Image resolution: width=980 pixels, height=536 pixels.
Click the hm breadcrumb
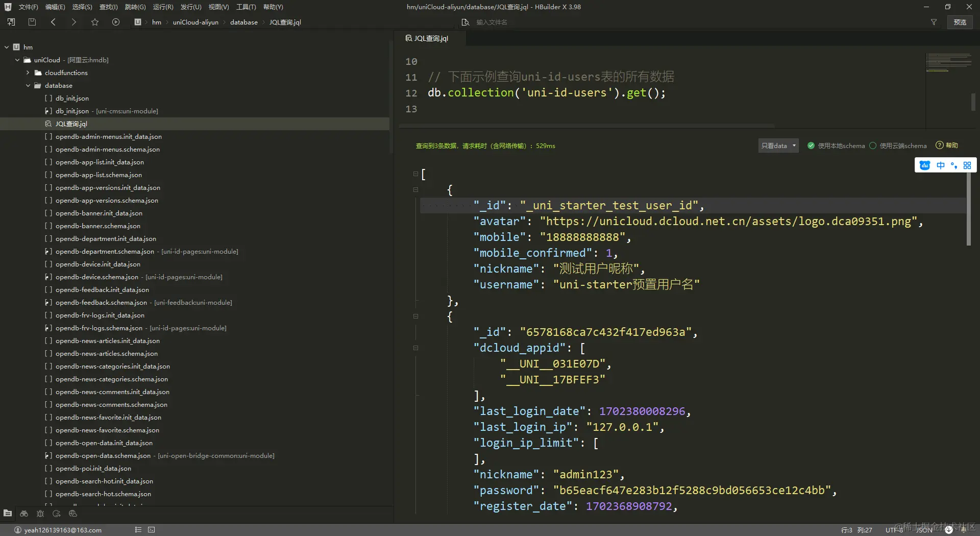(x=157, y=22)
